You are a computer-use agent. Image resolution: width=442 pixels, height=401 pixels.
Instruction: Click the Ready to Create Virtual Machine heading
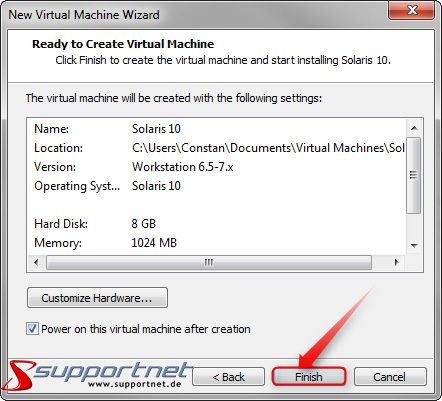tap(123, 44)
